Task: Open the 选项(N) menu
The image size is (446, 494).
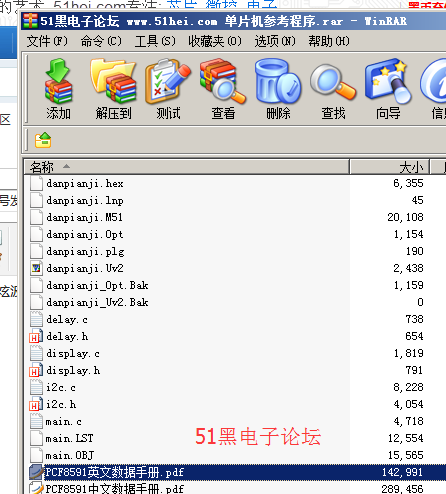Action: (275, 41)
